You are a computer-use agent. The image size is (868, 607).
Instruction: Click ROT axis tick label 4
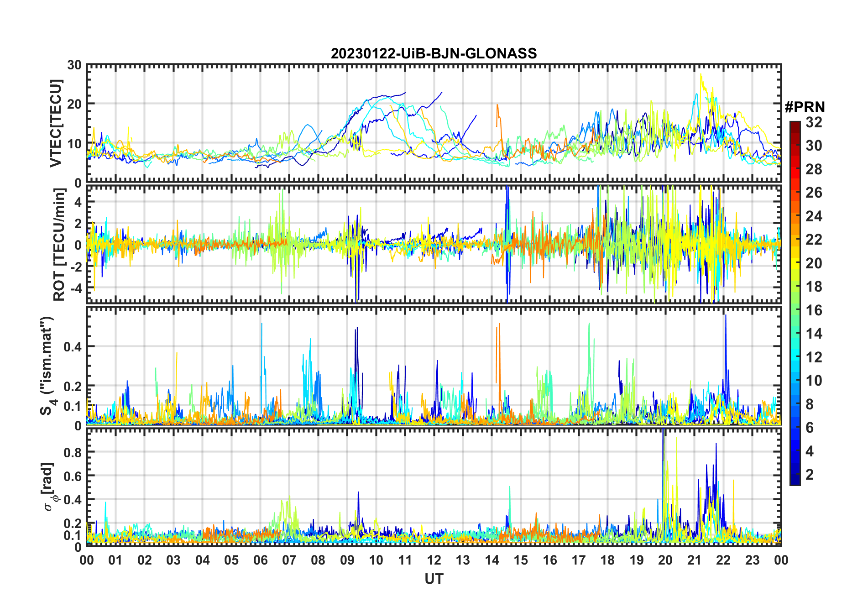pyautogui.click(x=78, y=202)
